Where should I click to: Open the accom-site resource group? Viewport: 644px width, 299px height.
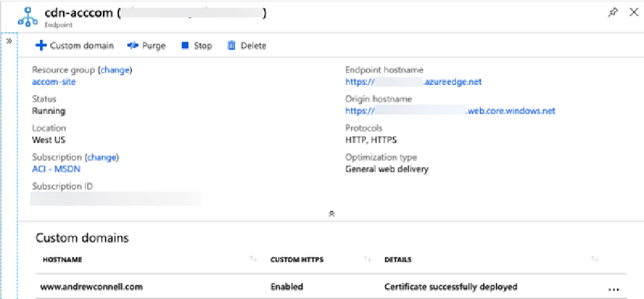click(x=54, y=82)
